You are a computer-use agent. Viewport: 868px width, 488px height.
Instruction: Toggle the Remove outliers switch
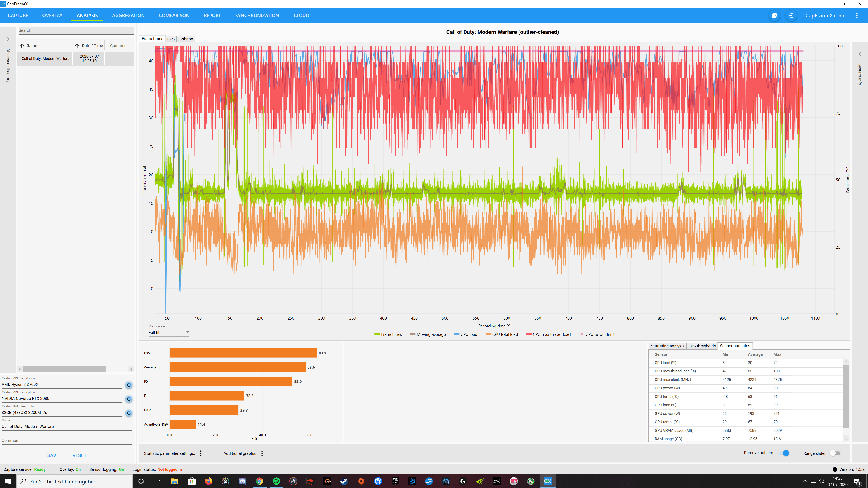[784, 453]
